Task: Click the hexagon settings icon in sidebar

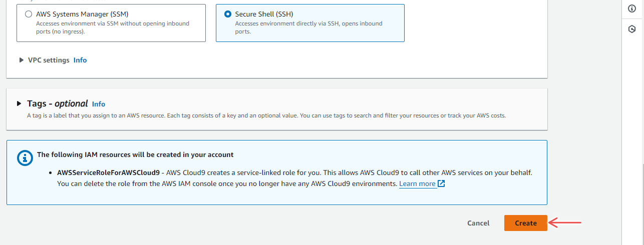Action: click(x=631, y=29)
